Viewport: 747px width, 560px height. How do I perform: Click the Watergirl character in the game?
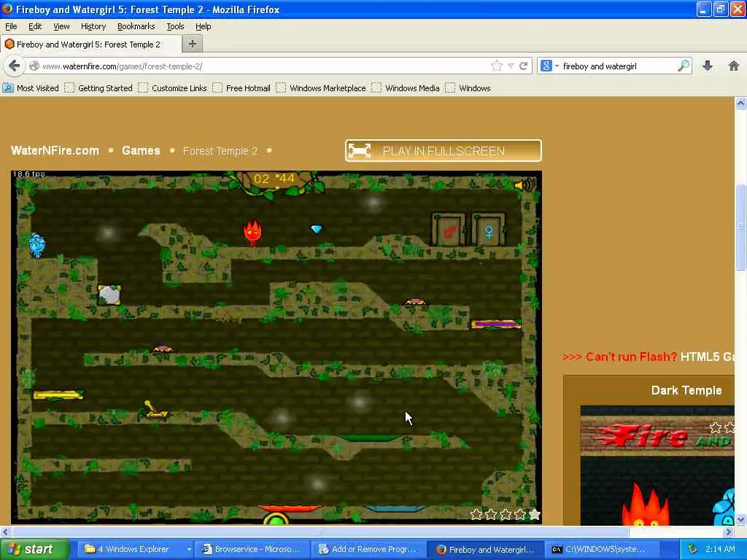[36, 245]
